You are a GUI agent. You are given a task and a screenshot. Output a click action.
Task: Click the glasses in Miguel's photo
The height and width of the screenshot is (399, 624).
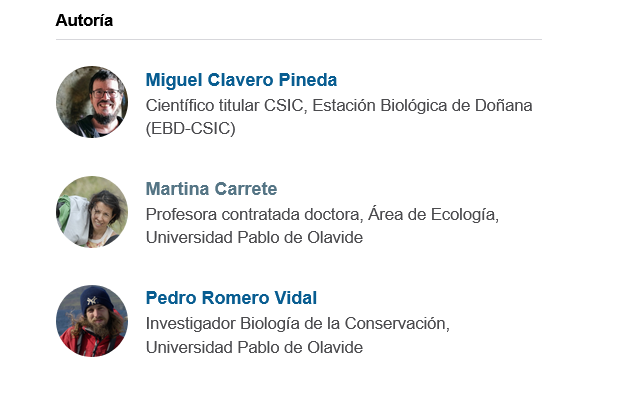105,94
